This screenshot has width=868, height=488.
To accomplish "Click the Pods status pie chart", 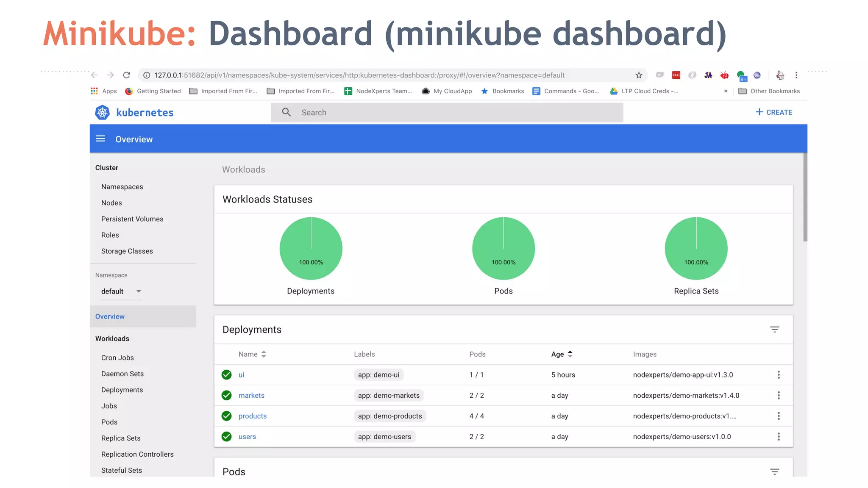I will pyautogui.click(x=503, y=249).
